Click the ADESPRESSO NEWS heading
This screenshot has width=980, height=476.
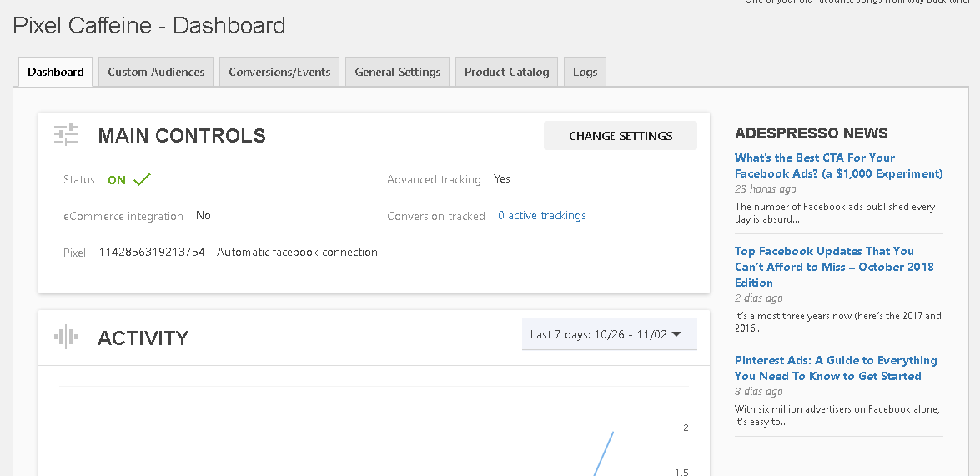tap(812, 133)
